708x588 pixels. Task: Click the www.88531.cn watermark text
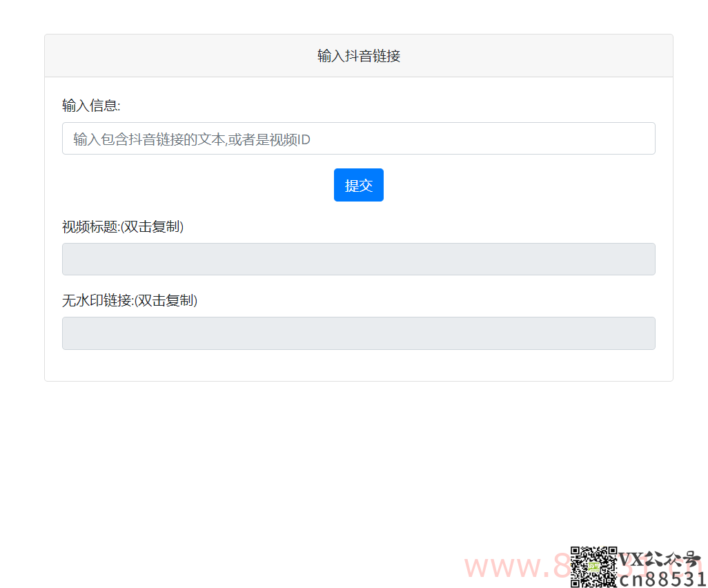(524, 566)
